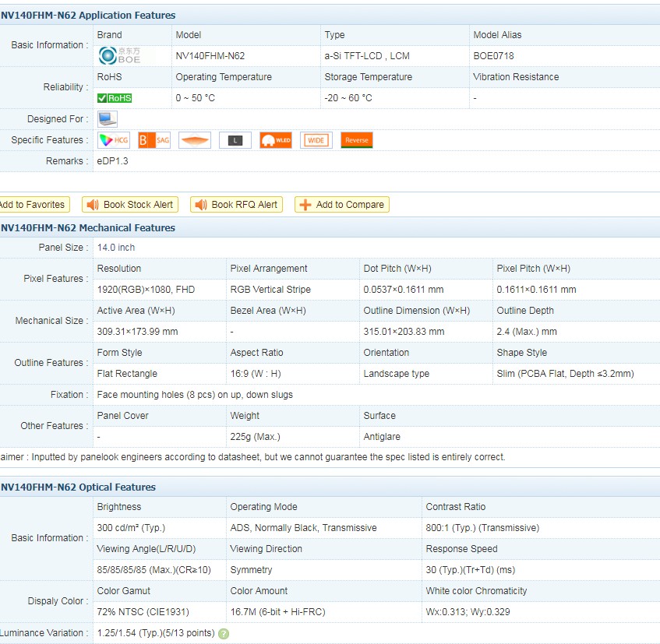Click the type value a-Si TFT-LCD, LCM
This screenshot has height=644, width=660.
coord(366,56)
